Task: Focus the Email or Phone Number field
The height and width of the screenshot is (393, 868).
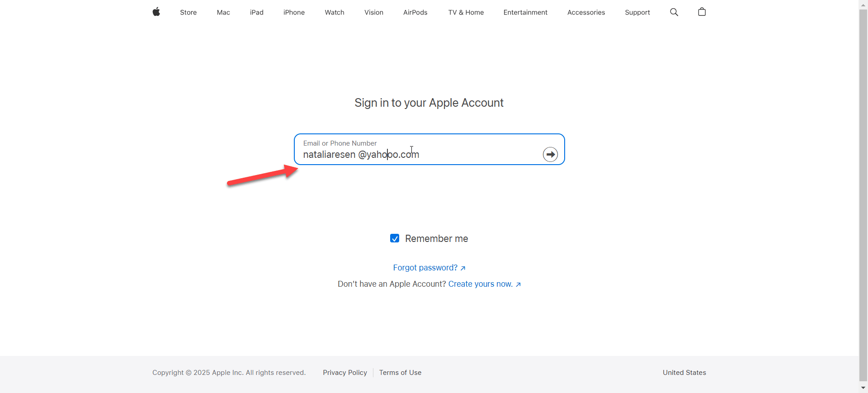Action: [x=429, y=149]
